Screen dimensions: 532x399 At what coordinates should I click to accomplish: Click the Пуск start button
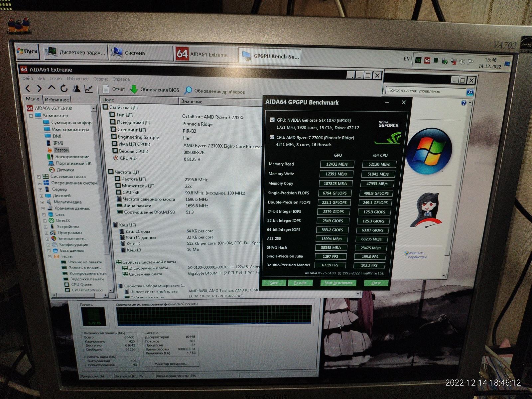pos(28,52)
